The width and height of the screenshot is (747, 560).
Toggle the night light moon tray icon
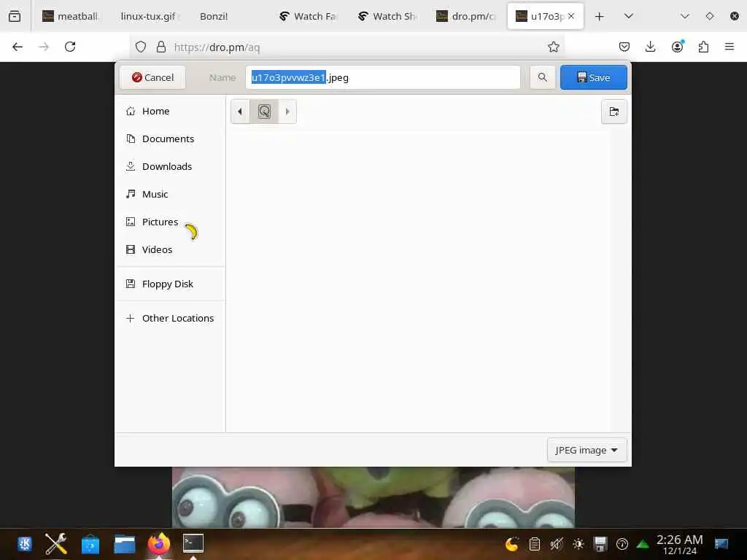coord(511,544)
